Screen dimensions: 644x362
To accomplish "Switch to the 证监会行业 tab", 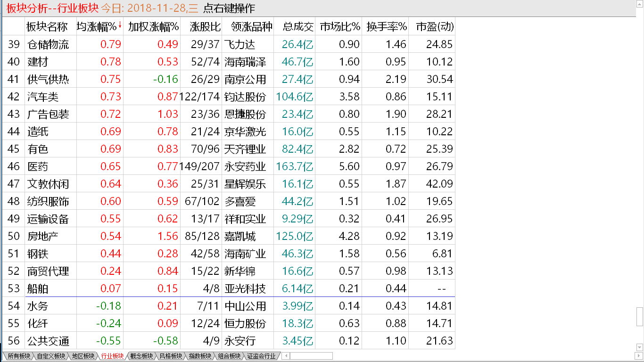I will click(x=261, y=356).
